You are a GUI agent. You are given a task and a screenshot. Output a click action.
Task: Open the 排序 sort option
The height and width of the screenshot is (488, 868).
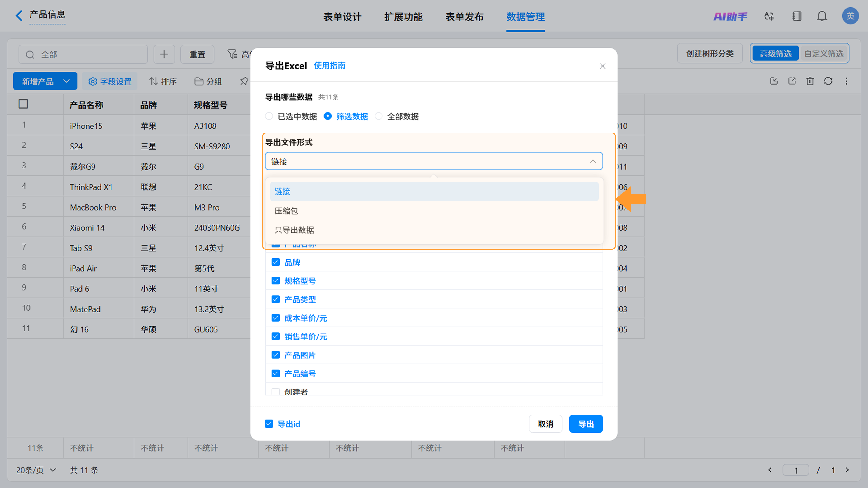[163, 81]
